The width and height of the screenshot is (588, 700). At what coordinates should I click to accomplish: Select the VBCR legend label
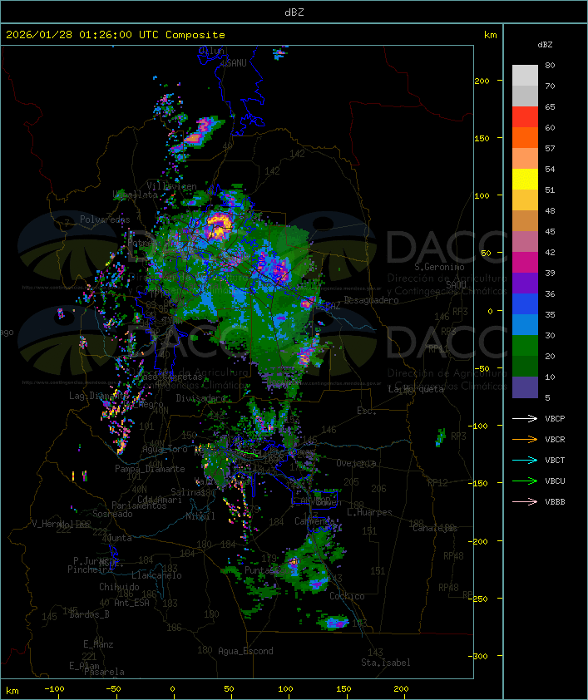[x=555, y=440]
